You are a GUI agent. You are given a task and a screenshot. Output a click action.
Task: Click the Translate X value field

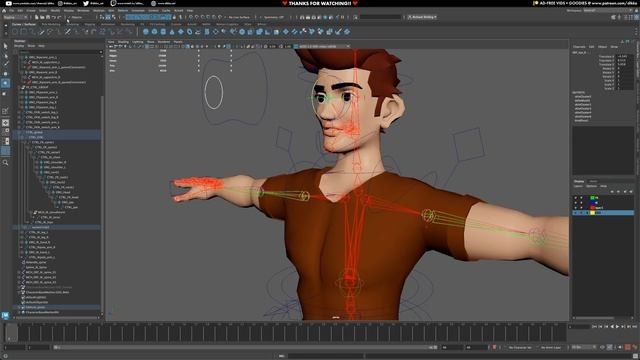coord(625,56)
